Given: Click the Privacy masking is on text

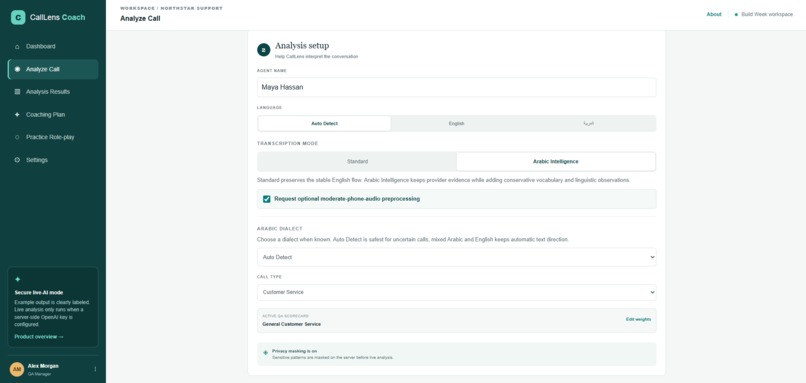Looking at the screenshot, I should click(x=295, y=351).
